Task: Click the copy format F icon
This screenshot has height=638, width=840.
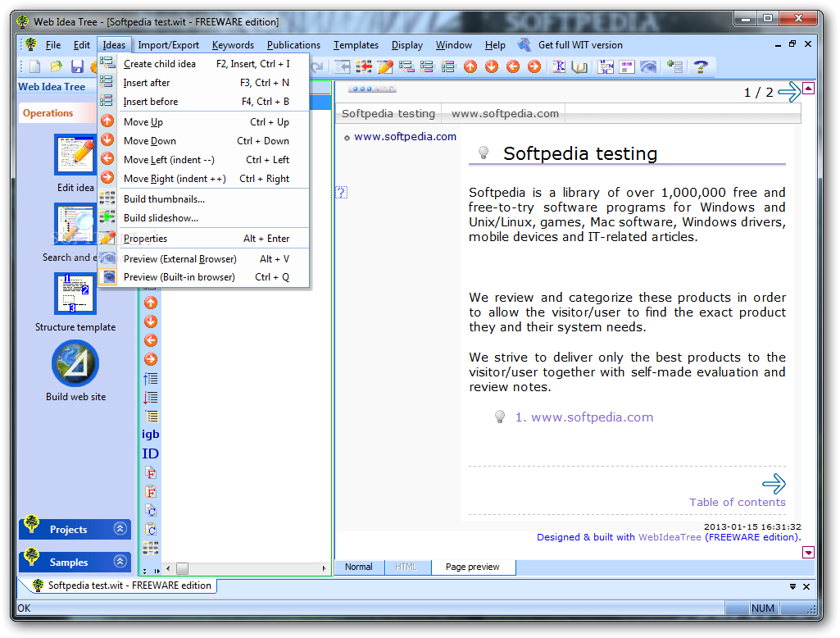Action: (x=151, y=473)
